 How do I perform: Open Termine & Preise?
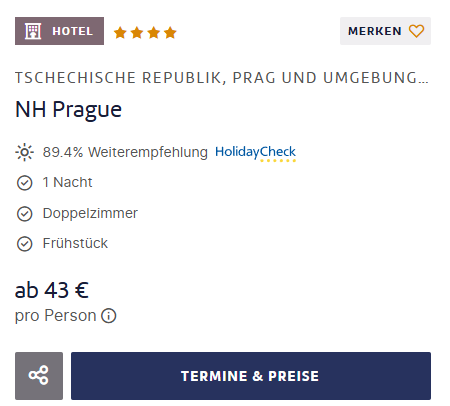tap(251, 376)
